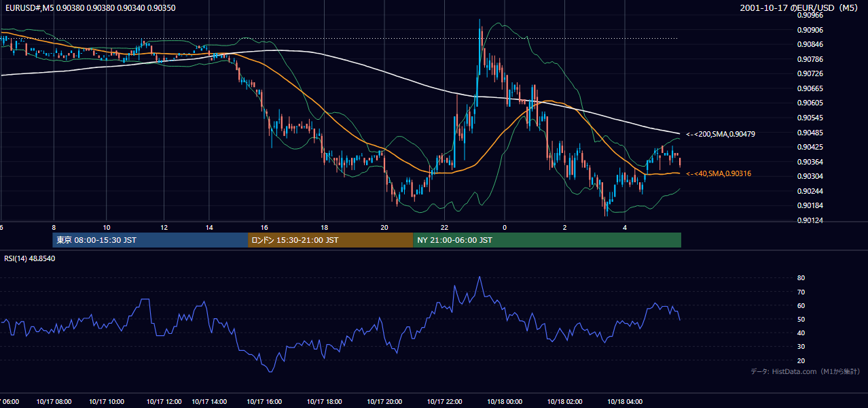Click hour marker 22 under the price chart

tap(445, 227)
